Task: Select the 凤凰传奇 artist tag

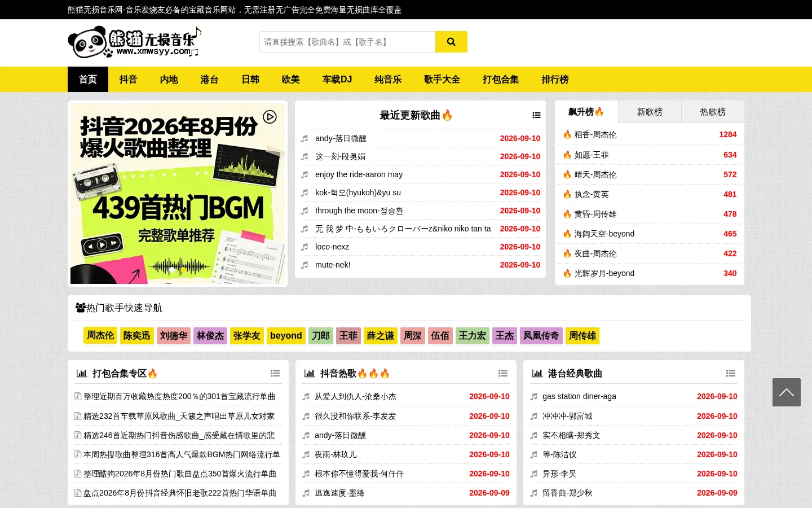Action: pos(541,335)
